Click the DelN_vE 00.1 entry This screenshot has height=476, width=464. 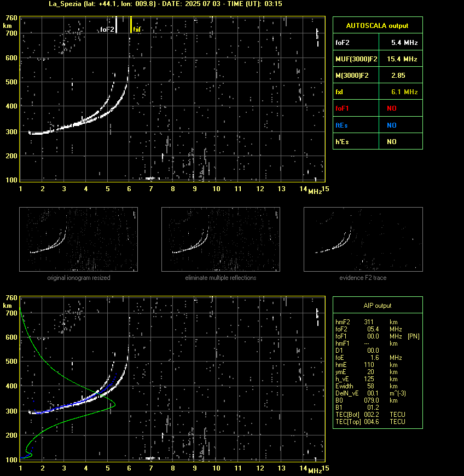coord(370,393)
